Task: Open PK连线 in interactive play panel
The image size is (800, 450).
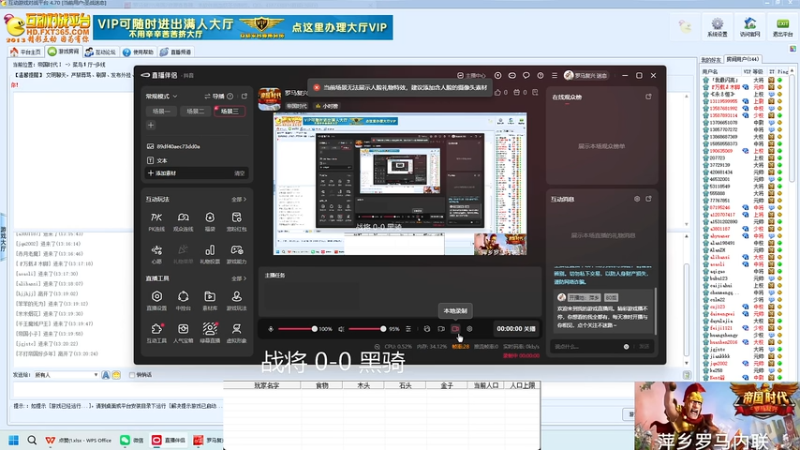Action: pyautogui.click(x=157, y=221)
